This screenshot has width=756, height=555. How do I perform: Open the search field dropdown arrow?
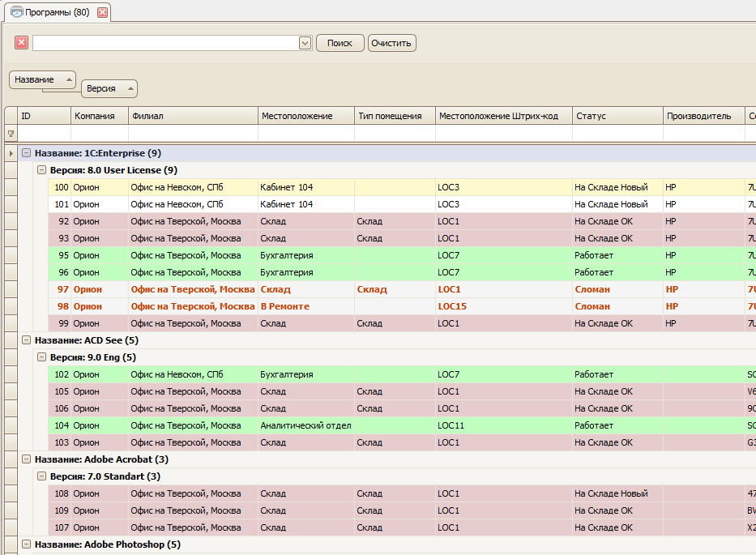[305, 43]
